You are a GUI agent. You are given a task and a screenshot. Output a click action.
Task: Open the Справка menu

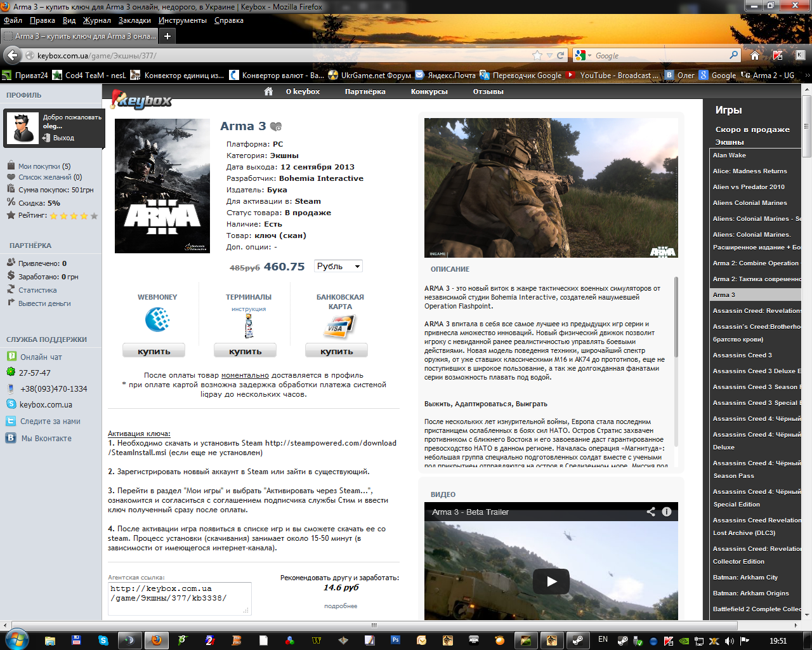coord(229,20)
